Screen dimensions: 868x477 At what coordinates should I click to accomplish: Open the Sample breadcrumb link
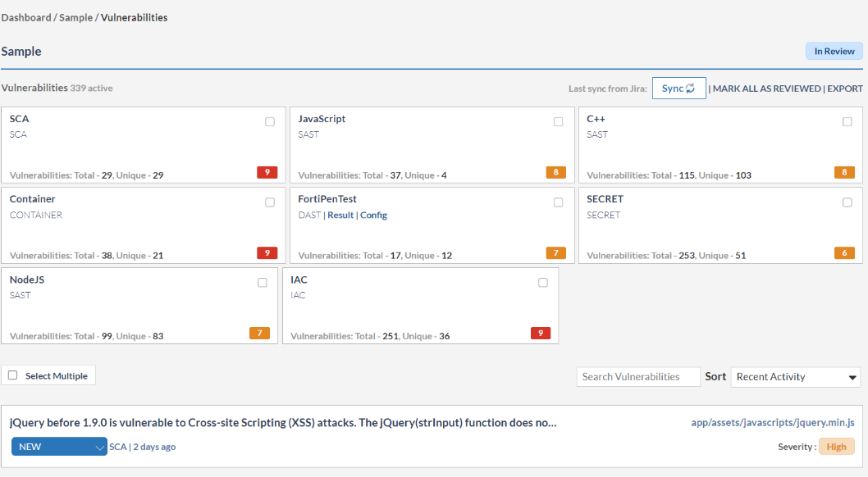75,18
